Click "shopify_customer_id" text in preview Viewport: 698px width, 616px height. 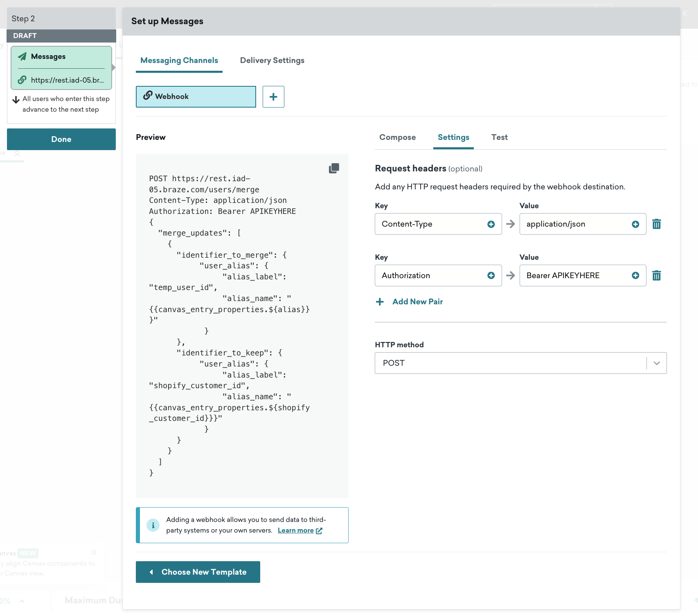click(x=197, y=386)
